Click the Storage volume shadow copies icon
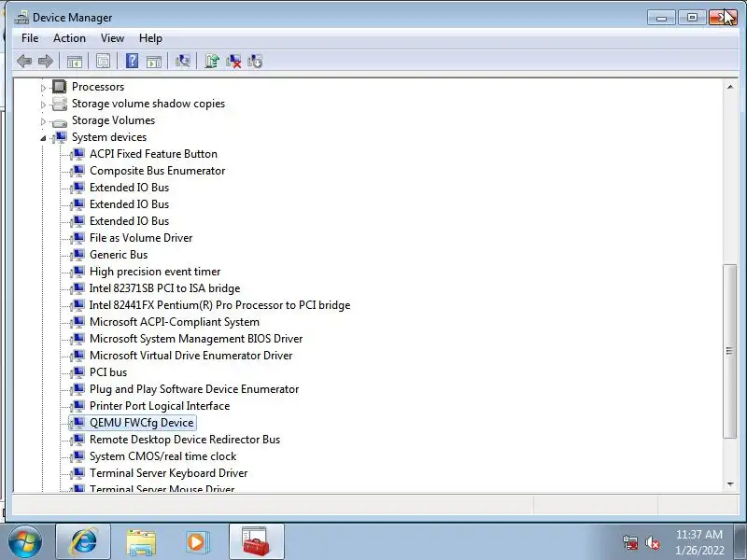The image size is (747, 560). click(60, 104)
